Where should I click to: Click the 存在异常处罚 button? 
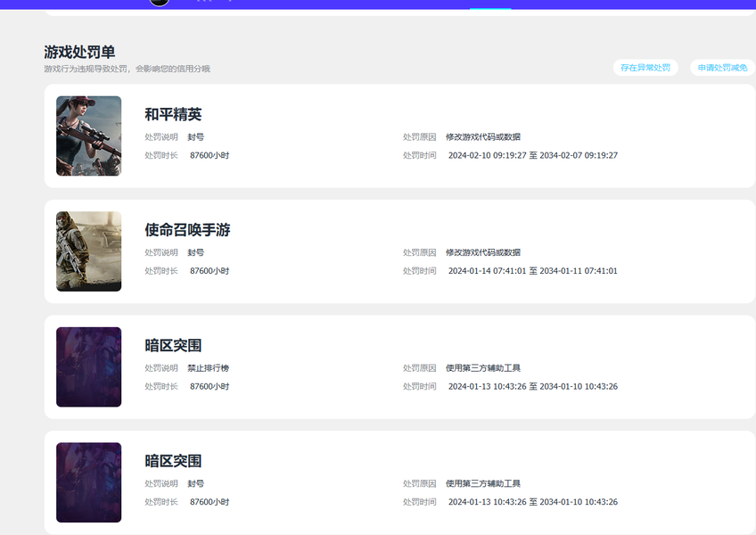click(x=645, y=68)
